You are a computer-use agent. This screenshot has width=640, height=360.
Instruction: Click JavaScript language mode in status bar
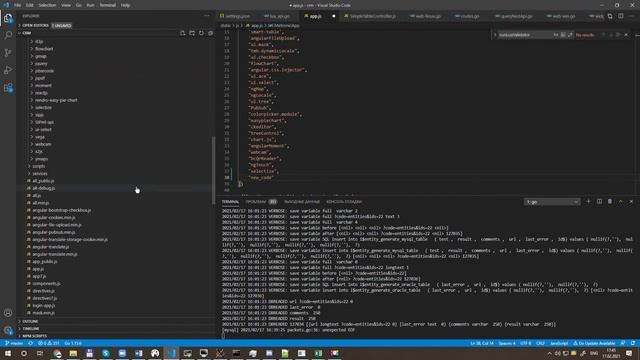pyautogui.click(x=559, y=343)
